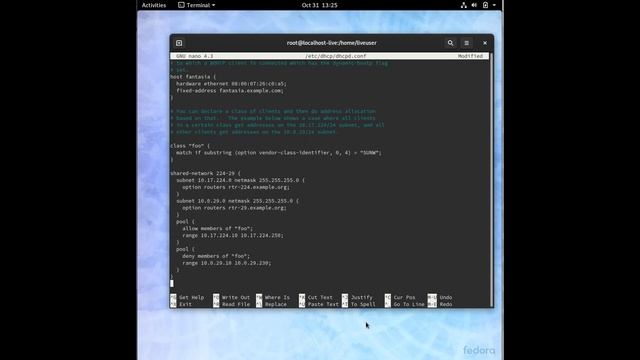Click the 'deny members of "foo";' line
Viewport: 640px width, 360px height.
tap(216, 256)
